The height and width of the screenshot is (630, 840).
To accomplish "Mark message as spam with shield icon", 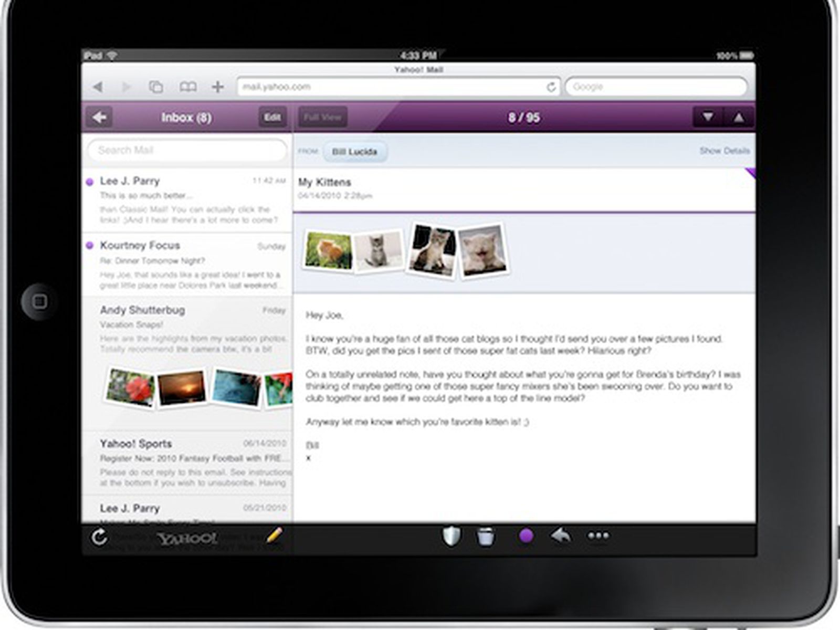I will pyautogui.click(x=451, y=536).
